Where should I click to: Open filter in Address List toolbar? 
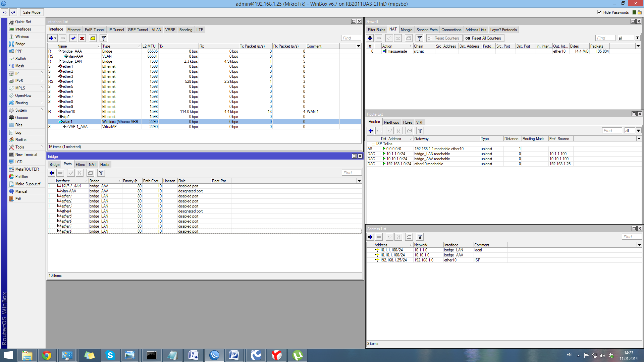pyautogui.click(x=420, y=237)
